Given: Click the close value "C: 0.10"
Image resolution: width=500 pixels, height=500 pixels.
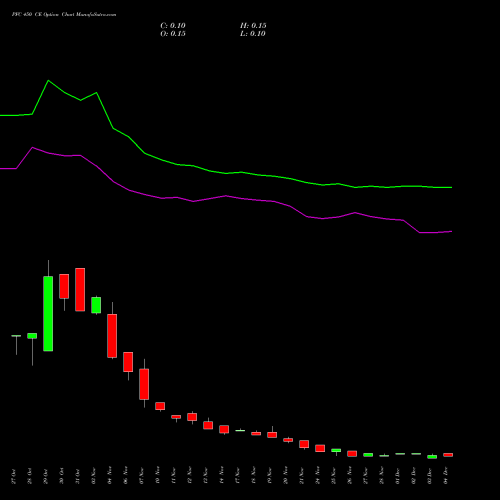Looking at the screenshot, I should (173, 26).
